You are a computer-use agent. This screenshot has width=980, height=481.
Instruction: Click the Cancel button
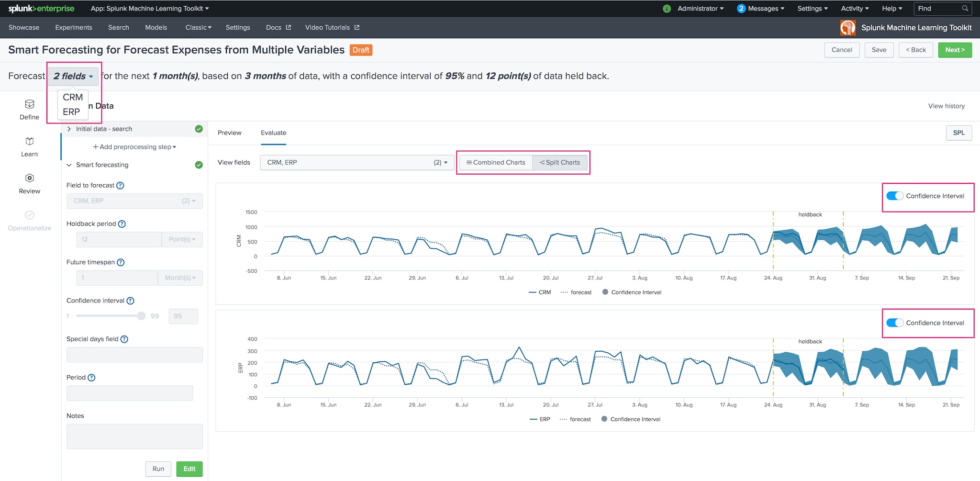[x=842, y=50]
